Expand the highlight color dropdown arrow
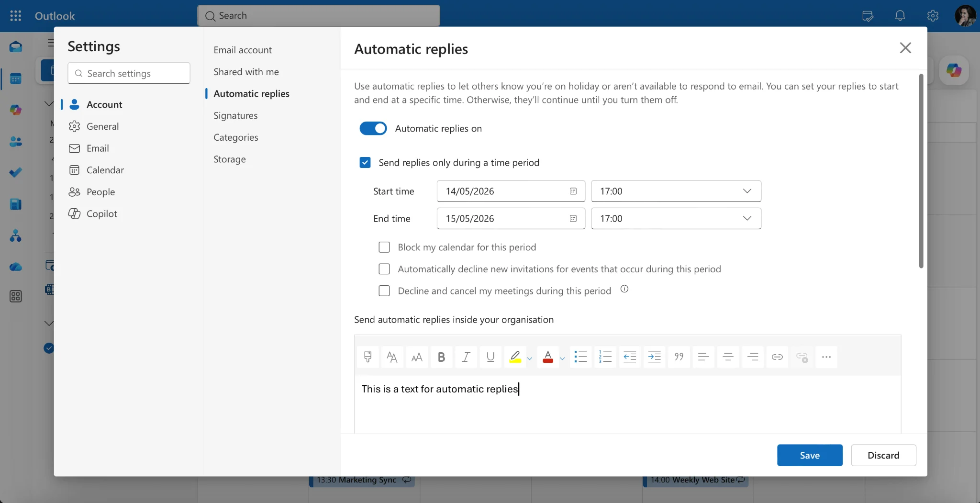Image resolution: width=980 pixels, height=503 pixels. coord(530,358)
